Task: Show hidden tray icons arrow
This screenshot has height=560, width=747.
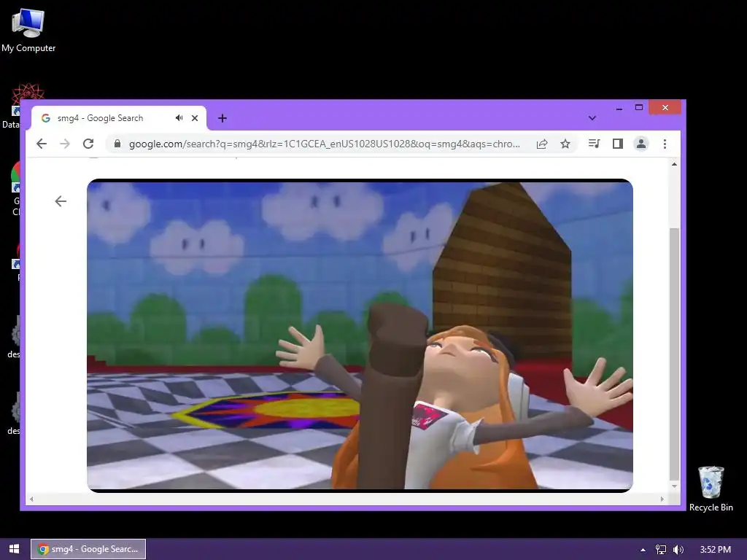Action: 643,550
